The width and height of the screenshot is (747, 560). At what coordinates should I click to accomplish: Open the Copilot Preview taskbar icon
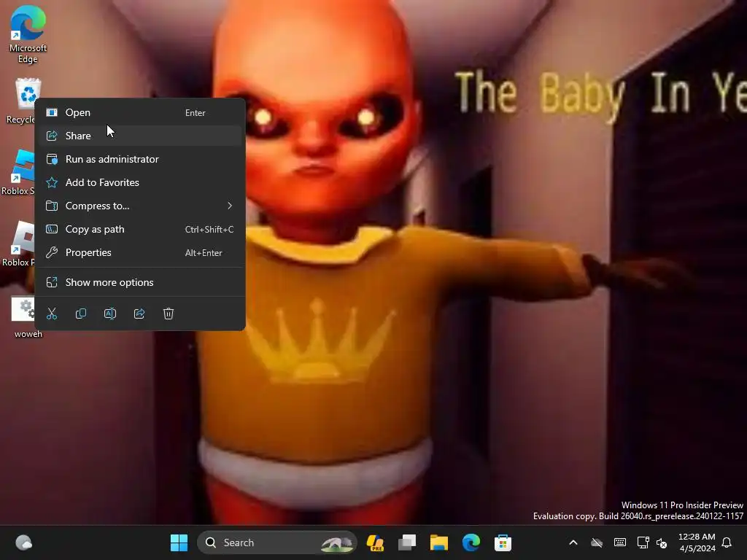click(x=375, y=542)
